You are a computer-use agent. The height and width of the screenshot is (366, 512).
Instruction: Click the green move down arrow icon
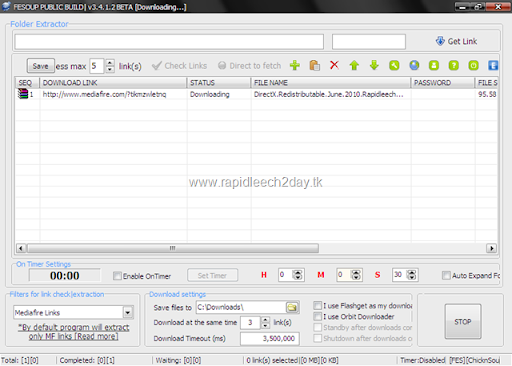(374, 65)
